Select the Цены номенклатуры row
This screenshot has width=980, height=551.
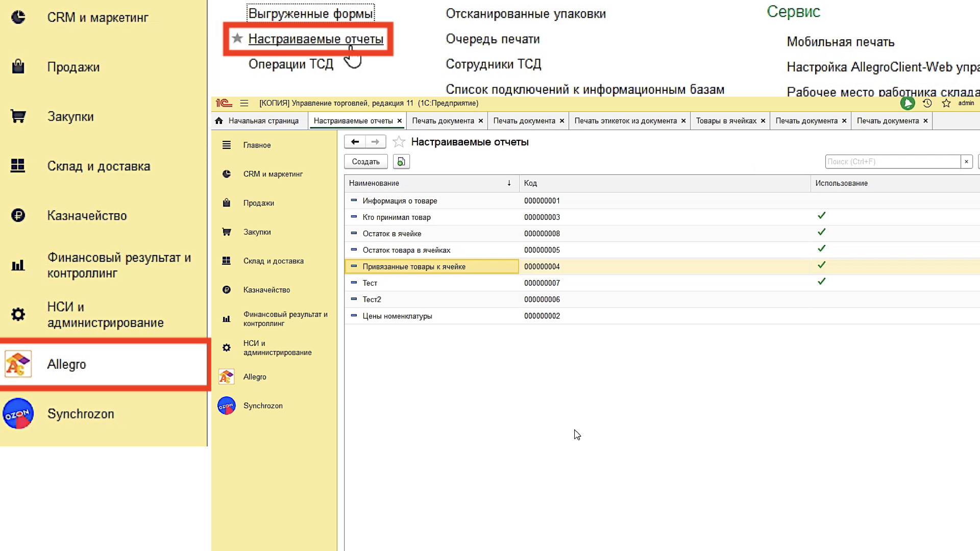tap(662, 316)
